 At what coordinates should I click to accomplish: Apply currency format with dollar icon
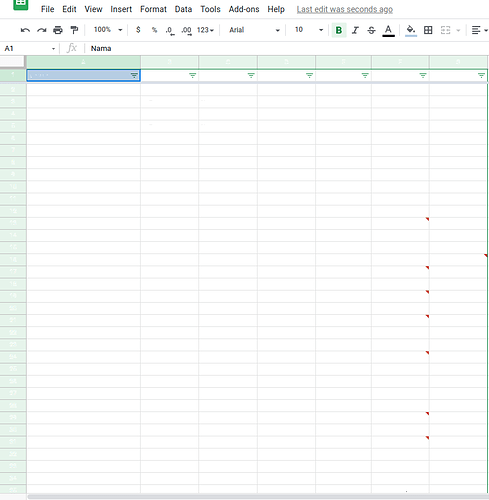tap(138, 30)
